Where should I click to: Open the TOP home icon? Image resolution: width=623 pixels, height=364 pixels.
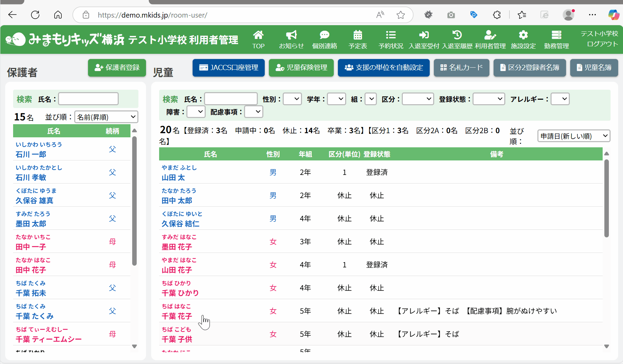coord(258,36)
